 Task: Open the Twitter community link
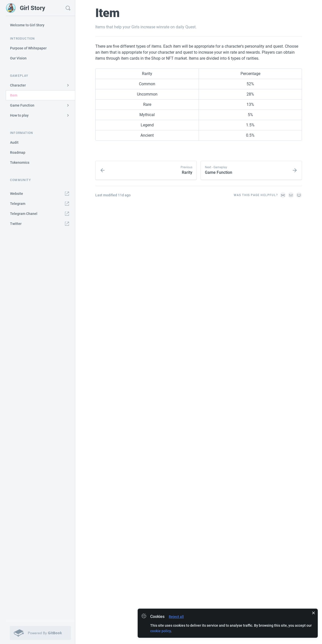(40, 224)
